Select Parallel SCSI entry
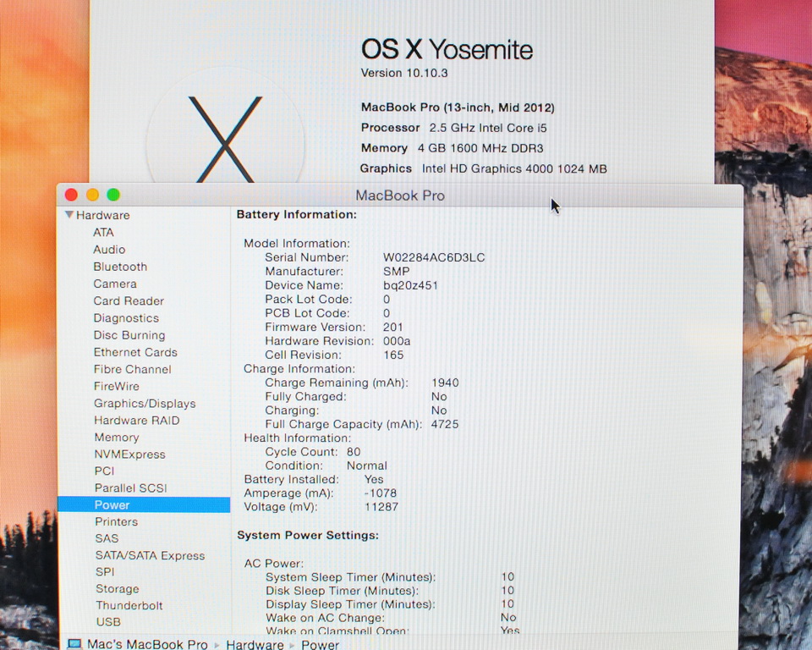 [x=130, y=487]
